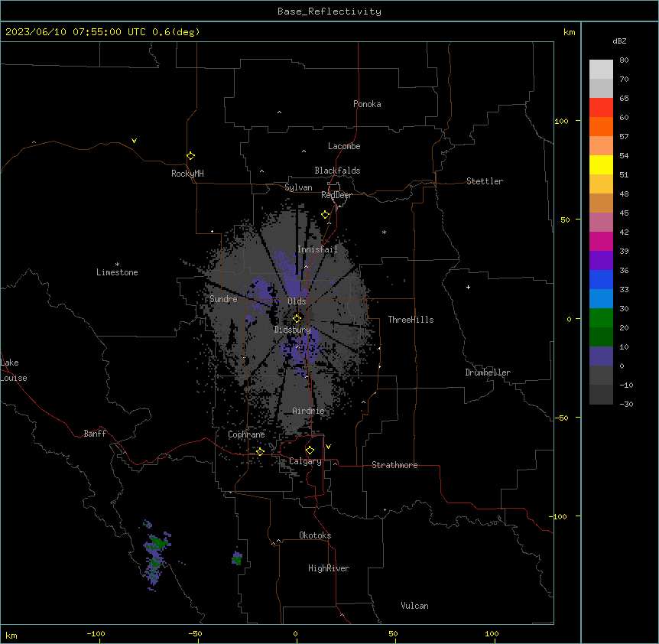Screen dimensions: 659x644
Task: Click the Base_Reflectivity title
Action: tap(329, 11)
